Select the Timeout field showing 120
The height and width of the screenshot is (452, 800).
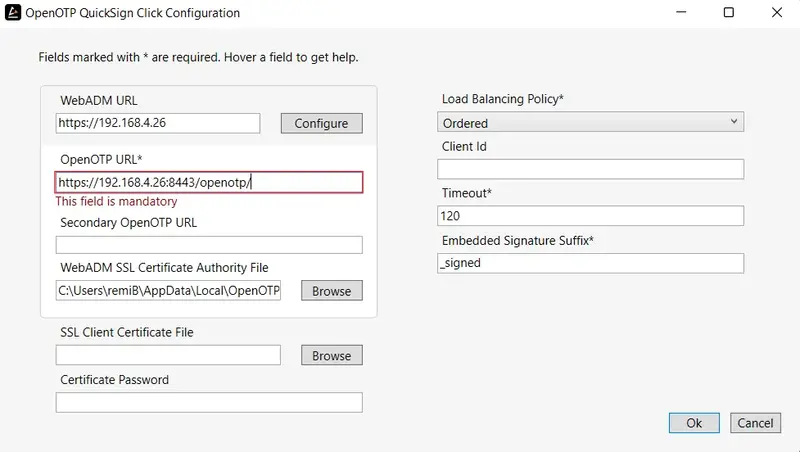point(590,216)
